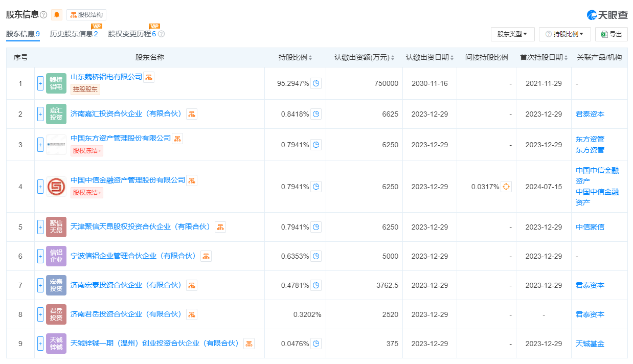This screenshot has height=364, width=633.
Task: Open the 持股比例 dropdown filter
Action: tap(564, 34)
